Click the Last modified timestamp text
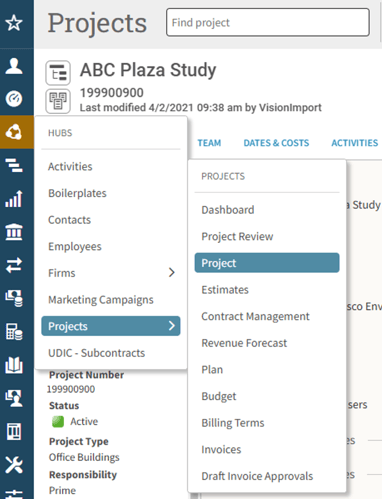 [x=200, y=107]
